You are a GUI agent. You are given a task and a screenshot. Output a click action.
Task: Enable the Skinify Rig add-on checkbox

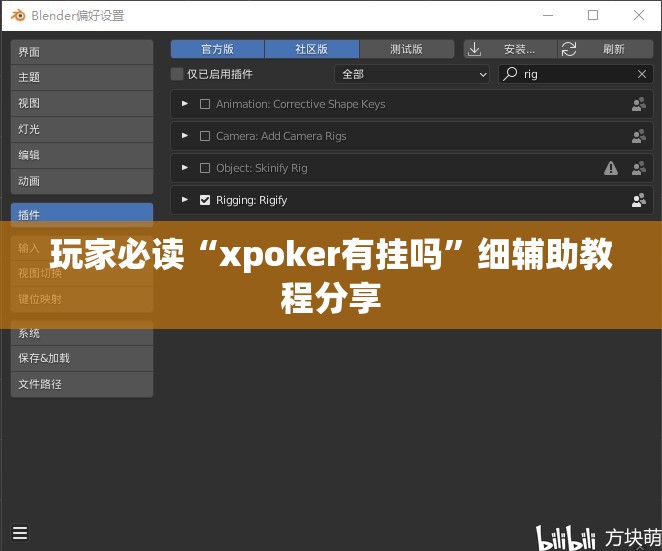point(205,168)
